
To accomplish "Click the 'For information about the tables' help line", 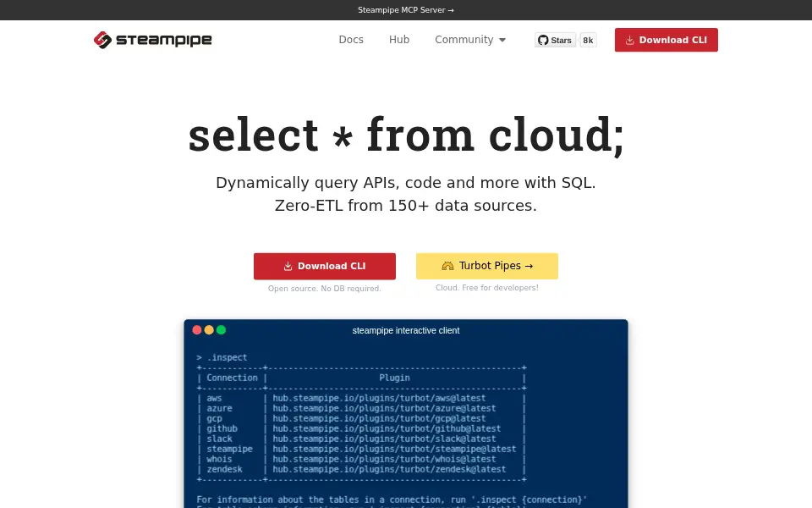I will (392, 500).
